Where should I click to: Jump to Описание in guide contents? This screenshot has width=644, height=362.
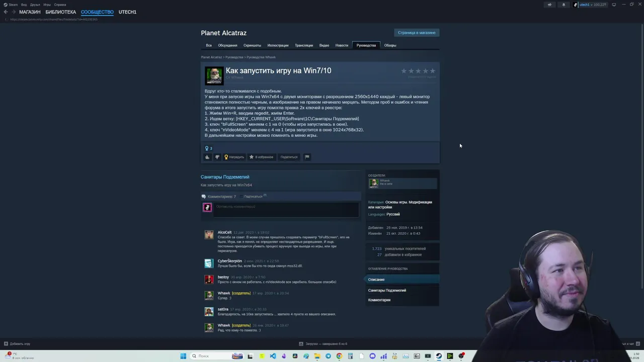point(403,280)
